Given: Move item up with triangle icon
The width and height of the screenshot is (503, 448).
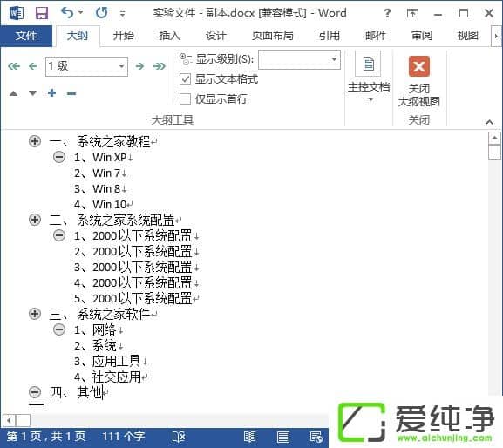Looking at the screenshot, I should (13, 93).
